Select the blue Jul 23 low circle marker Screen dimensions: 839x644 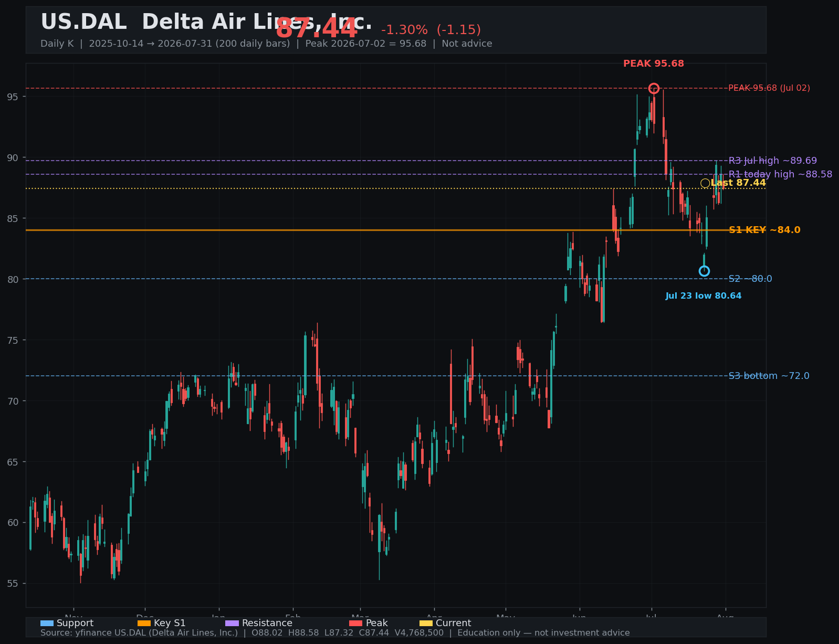(x=704, y=271)
